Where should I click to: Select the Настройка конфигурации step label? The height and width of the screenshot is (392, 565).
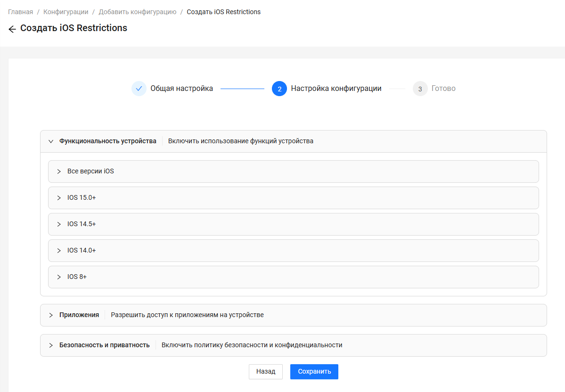point(336,89)
